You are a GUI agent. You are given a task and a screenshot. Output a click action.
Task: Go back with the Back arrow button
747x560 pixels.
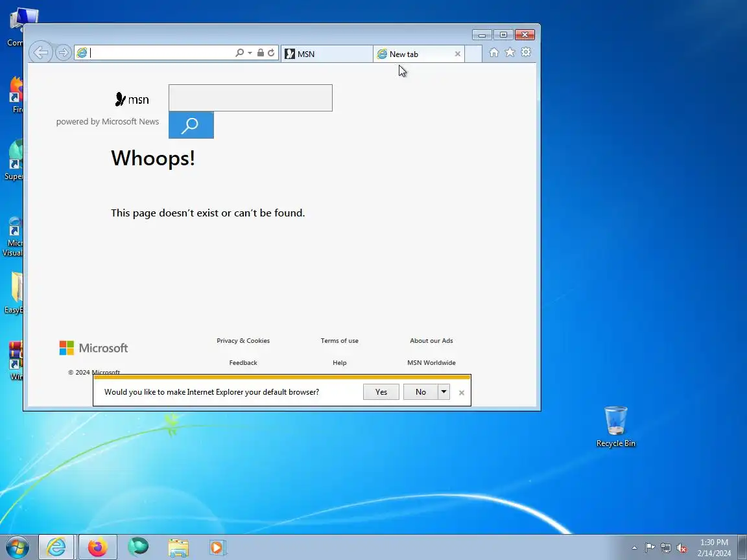[x=41, y=52]
